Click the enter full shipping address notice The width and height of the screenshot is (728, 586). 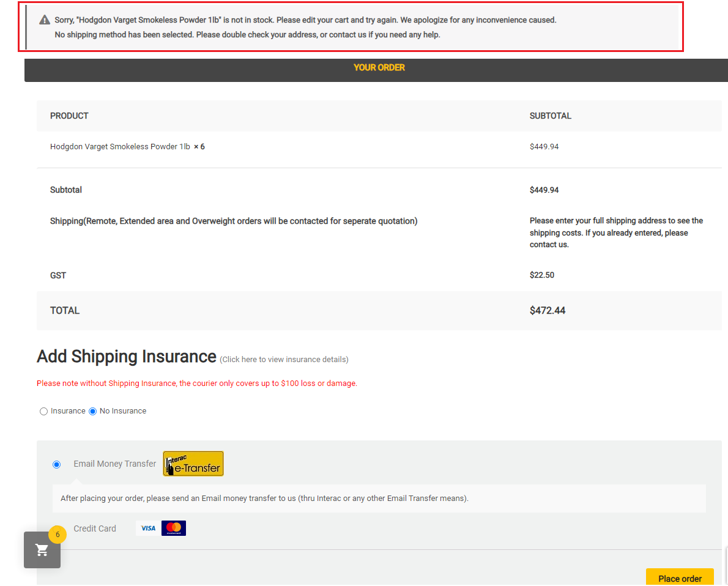(x=616, y=232)
